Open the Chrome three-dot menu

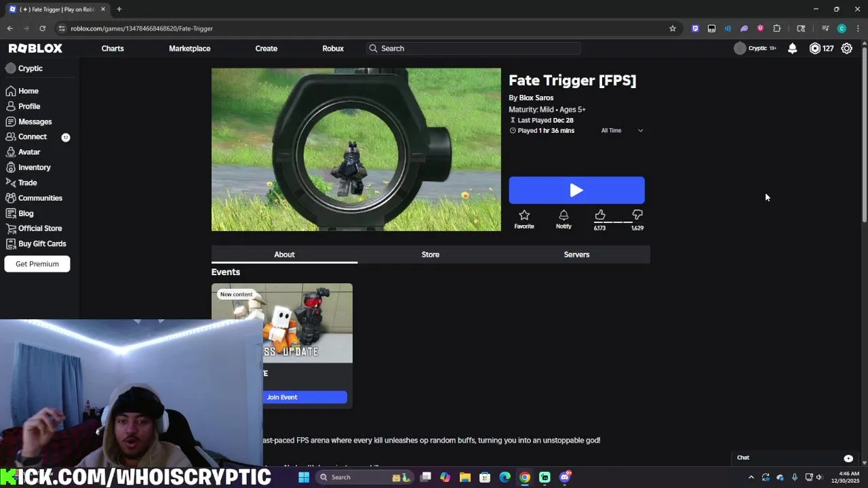tap(858, 28)
